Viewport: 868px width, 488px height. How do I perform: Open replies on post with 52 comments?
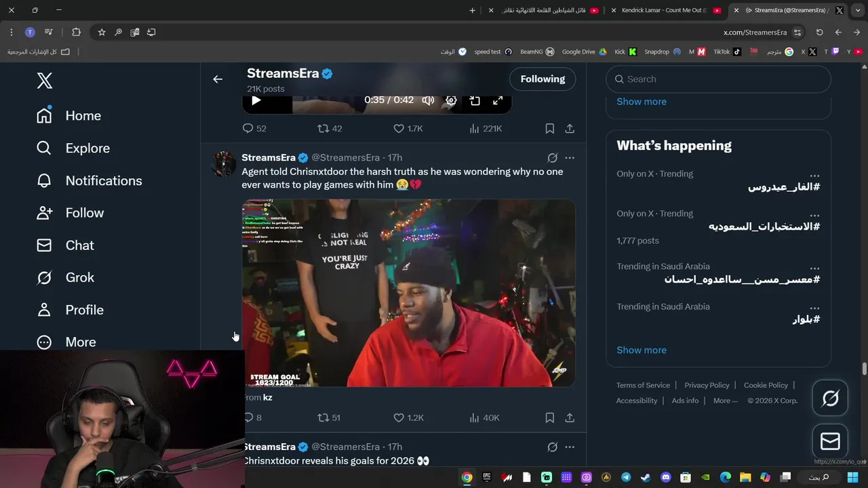254,128
